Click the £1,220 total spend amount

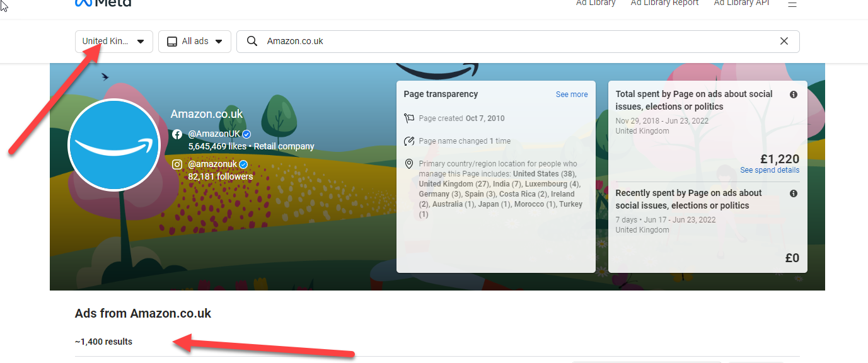pos(780,159)
